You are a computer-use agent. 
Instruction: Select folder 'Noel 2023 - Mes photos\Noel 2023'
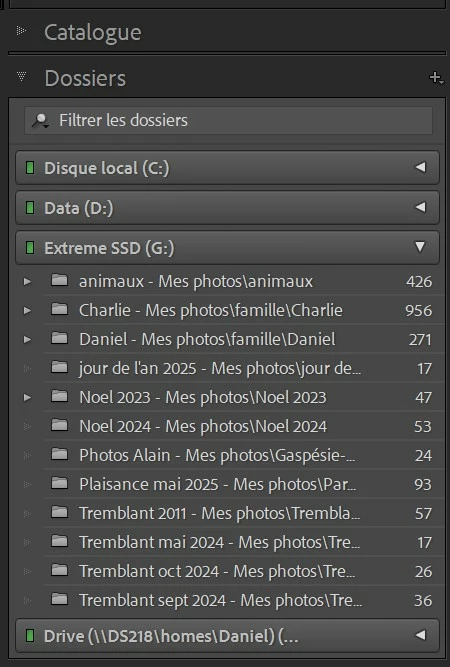coord(203,397)
